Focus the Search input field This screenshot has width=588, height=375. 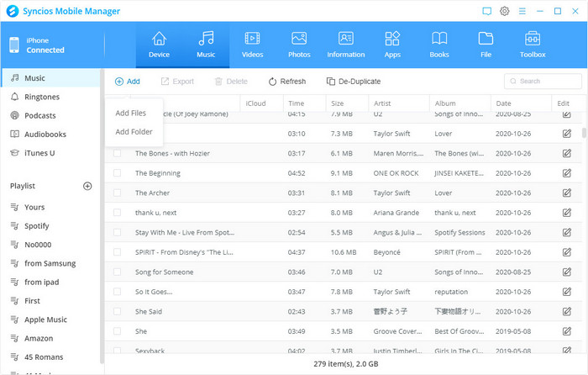coord(543,81)
